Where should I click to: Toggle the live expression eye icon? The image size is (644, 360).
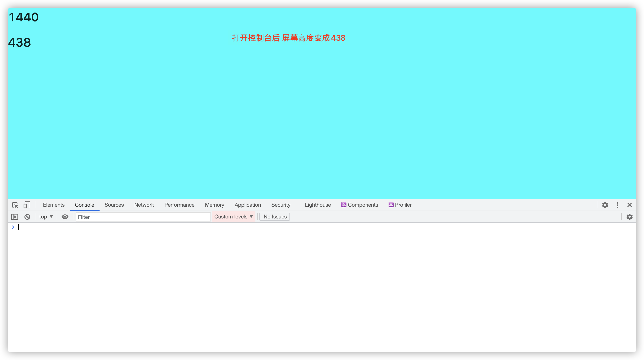click(65, 217)
